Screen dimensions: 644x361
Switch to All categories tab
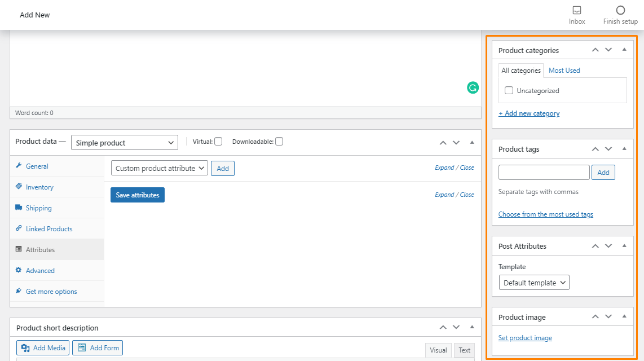point(521,71)
